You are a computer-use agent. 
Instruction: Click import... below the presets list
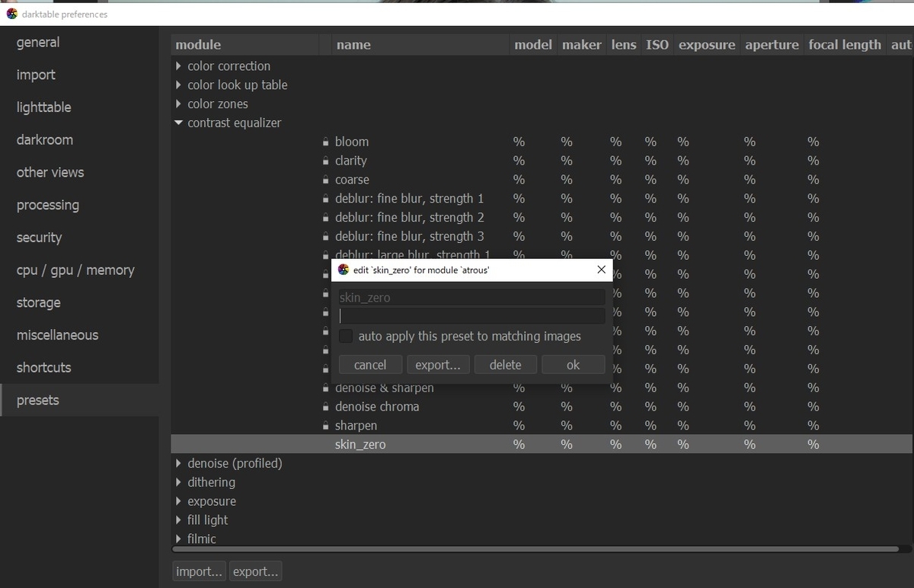pos(200,571)
